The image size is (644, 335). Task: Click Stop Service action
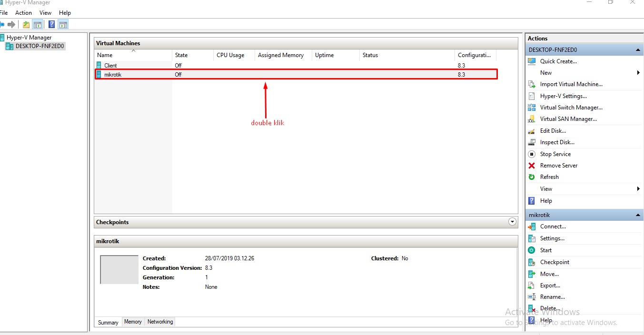point(555,154)
